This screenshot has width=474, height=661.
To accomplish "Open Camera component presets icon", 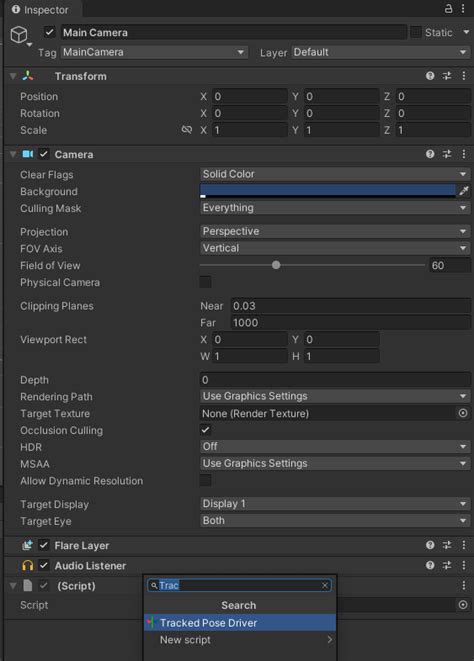I will coord(447,154).
